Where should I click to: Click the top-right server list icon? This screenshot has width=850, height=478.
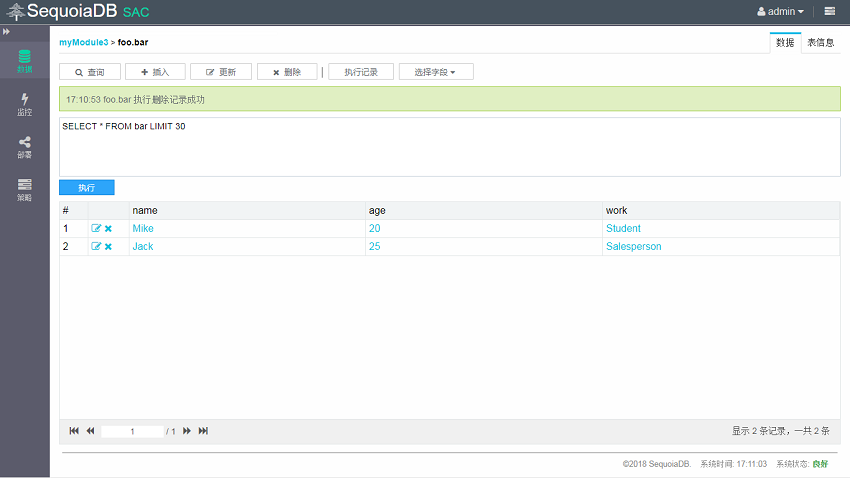(x=830, y=12)
